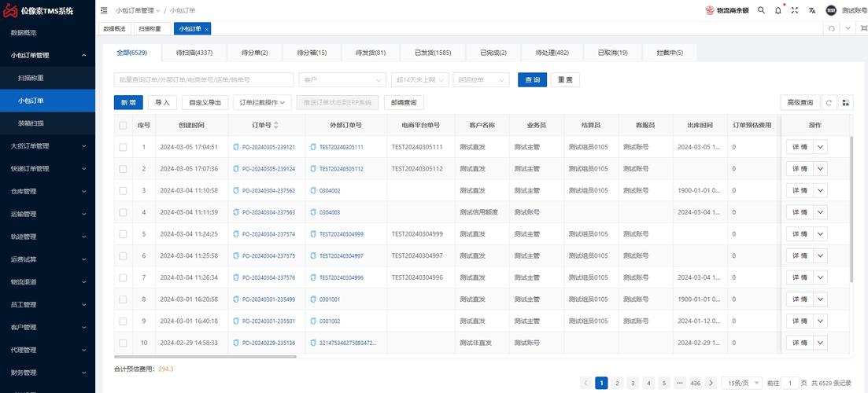Check the row 3 checkbox
Image resolution: width=868 pixels, height=393 pixels.
point(123,190)
